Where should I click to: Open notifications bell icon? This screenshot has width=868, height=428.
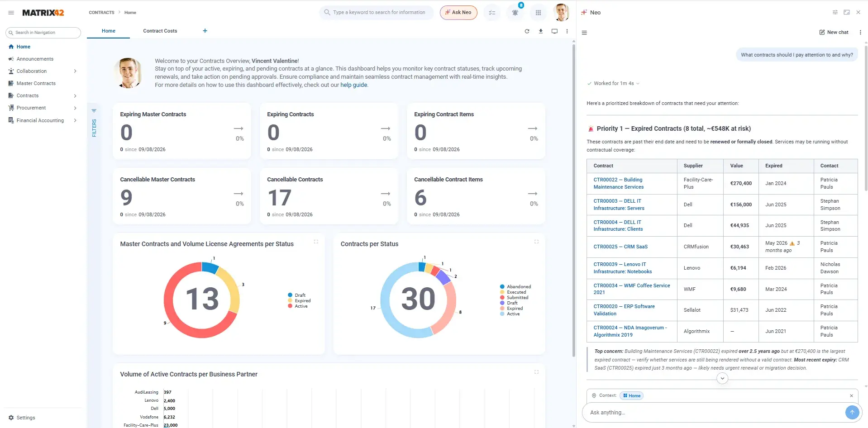tap(515, 13)
